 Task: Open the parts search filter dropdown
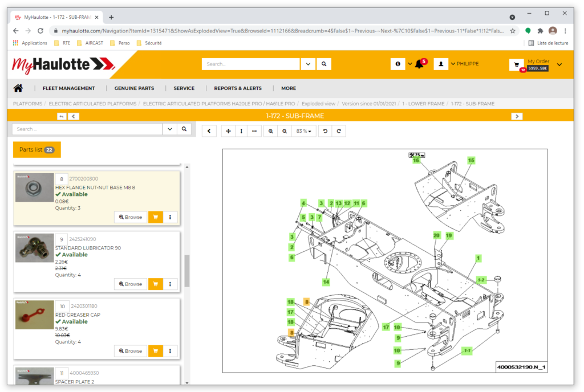(x=170, y=129)
